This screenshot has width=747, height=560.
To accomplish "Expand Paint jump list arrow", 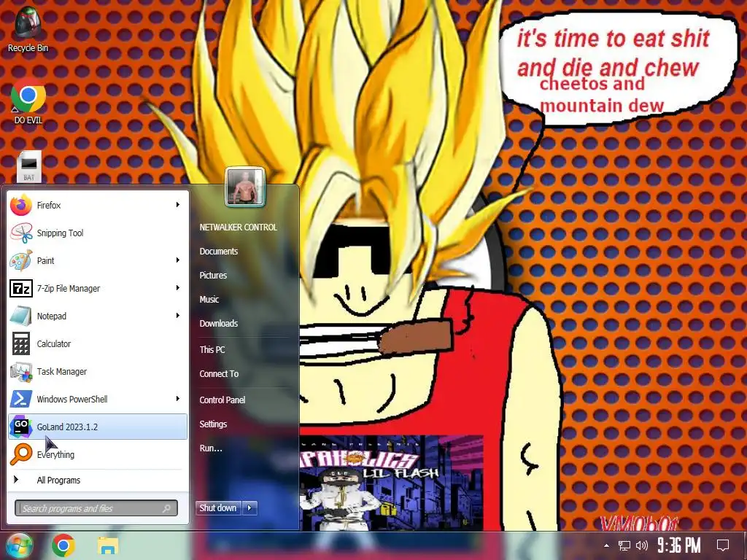I will [178, 260].
